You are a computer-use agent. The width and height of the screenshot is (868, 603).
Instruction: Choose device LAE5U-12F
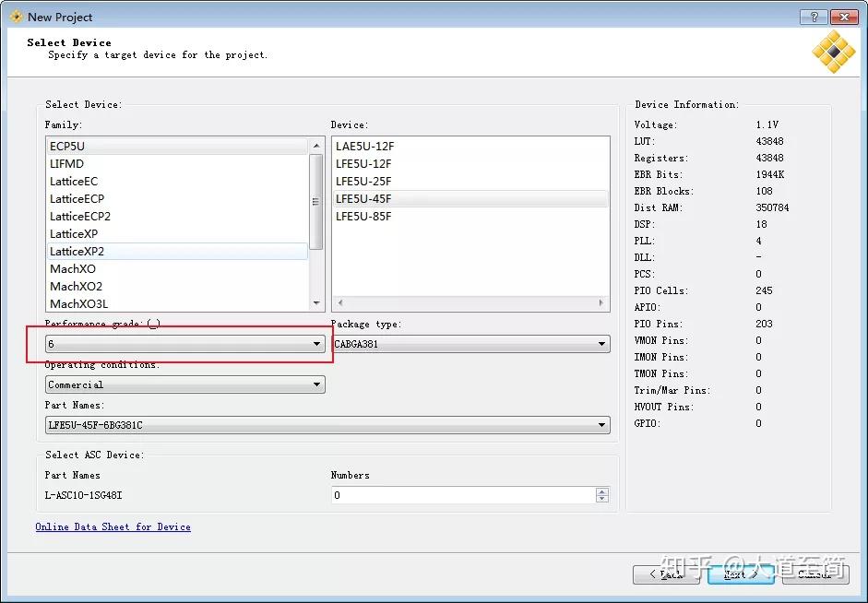click(470, 146)
